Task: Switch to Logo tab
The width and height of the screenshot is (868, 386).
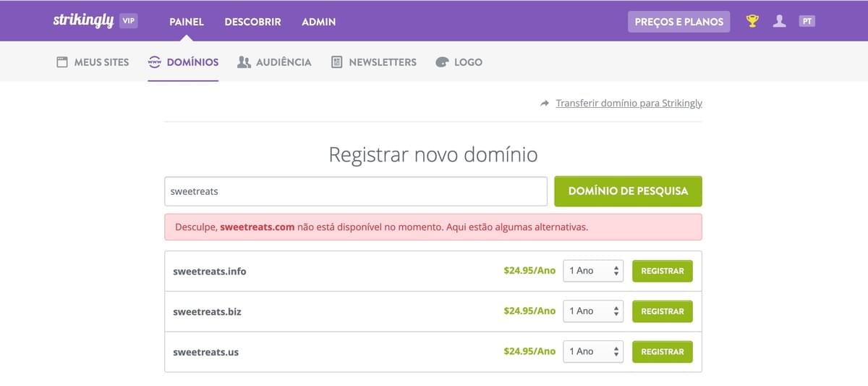Action: tap(459, 62)
